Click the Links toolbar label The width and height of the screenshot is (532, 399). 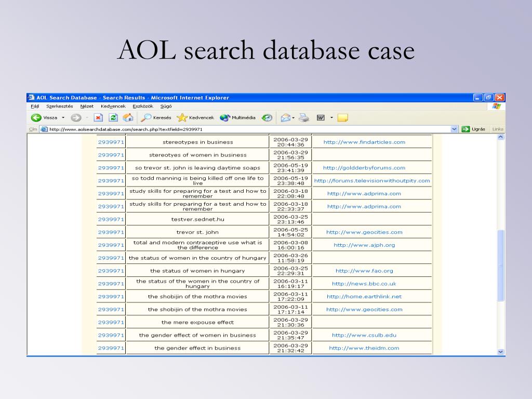tap(498, 129)
